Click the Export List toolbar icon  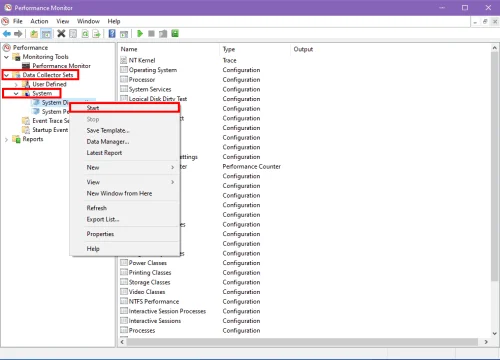point(97,34)
